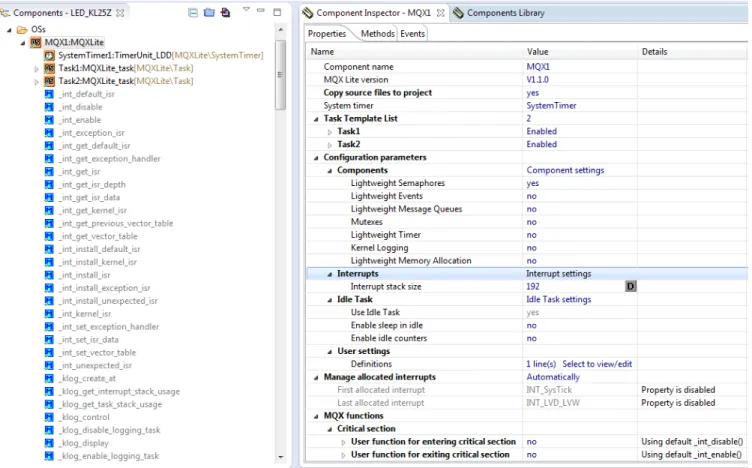Click the folder icon in Components toolbar
This screenshot has height=468, width=752.
pyautogui.click(x=209, y=12)
